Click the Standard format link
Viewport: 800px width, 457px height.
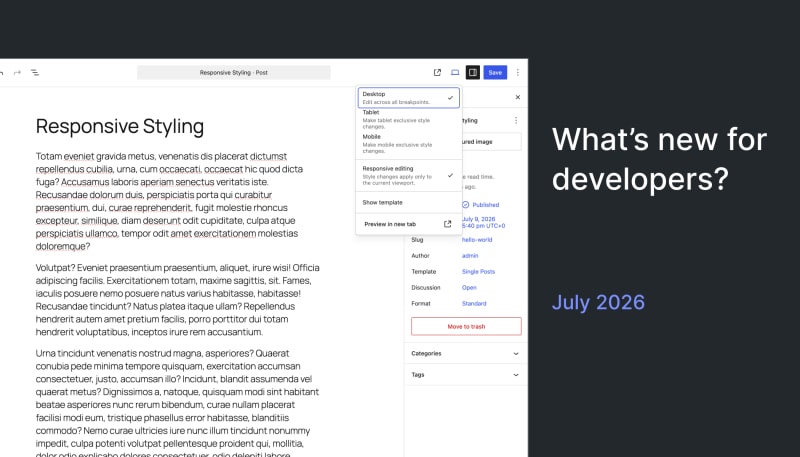(x=474, y=303)
